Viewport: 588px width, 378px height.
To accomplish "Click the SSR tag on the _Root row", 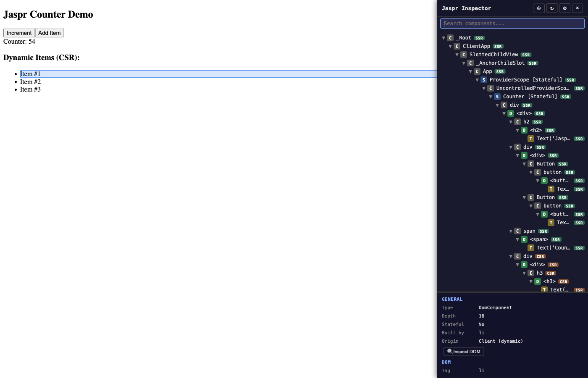I will [x=479, y=38].
